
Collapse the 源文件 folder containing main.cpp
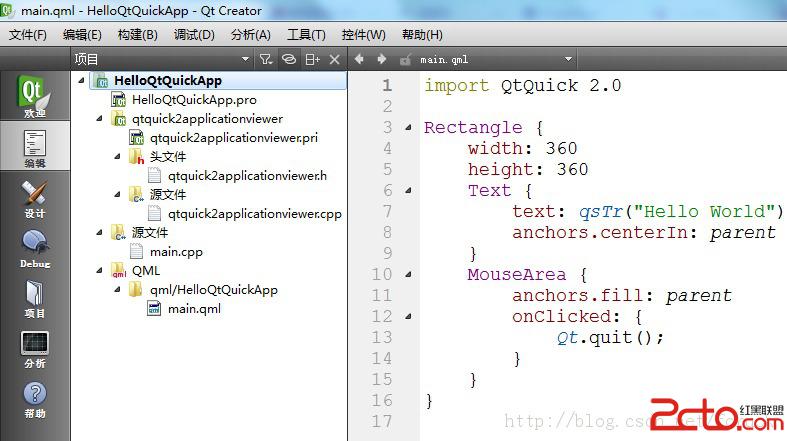(x=99, y=232)
